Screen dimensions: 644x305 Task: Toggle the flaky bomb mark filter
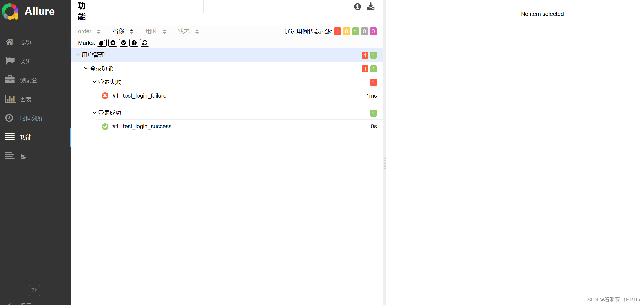pyautogui.click(x=102, y=43)
